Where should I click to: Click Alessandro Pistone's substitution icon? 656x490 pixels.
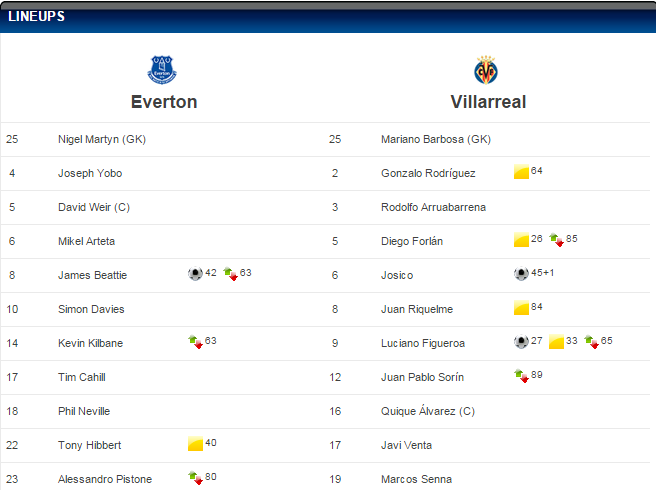pos(195,478)
